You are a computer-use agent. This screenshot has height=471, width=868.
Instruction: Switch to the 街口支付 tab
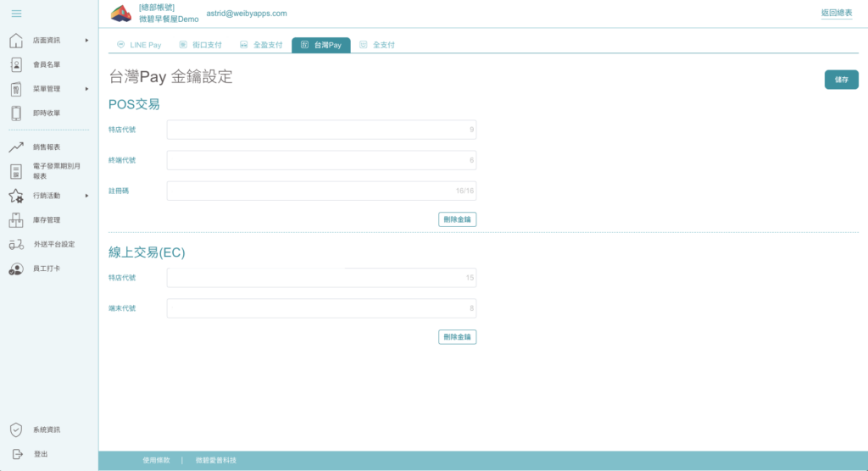coord(200,45)
